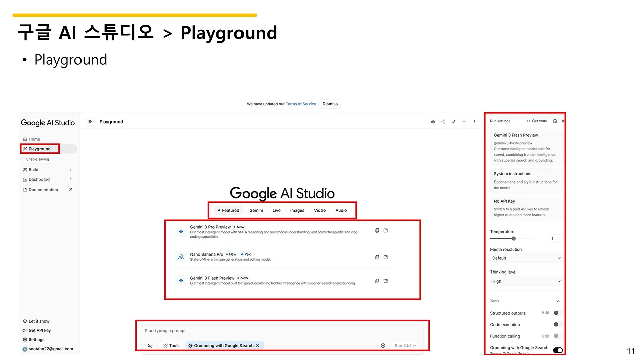Copy the Nano Banana Pro model name
Screen dimensions: 644x362
click(377, 257)
